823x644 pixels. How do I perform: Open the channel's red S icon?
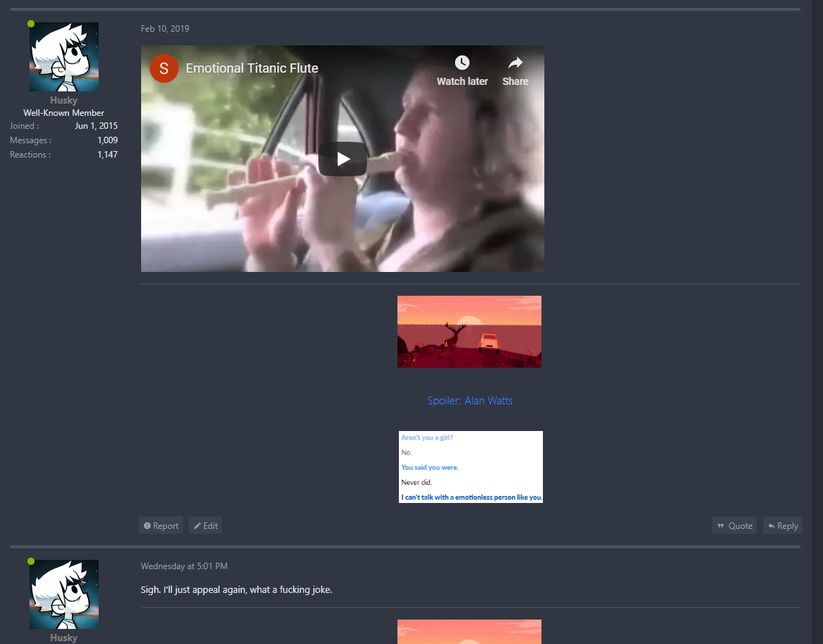pyautogui.click(x=164, y=68)
